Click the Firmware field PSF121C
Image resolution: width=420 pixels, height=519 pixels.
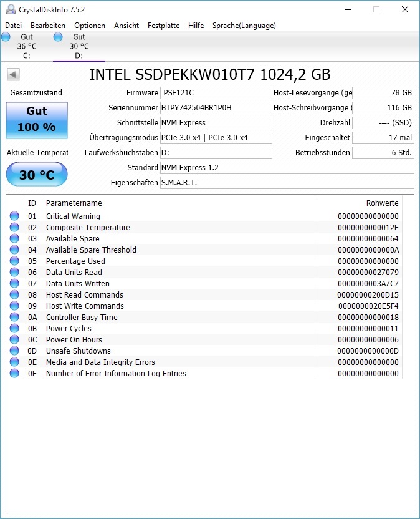[x=216, y=93]
